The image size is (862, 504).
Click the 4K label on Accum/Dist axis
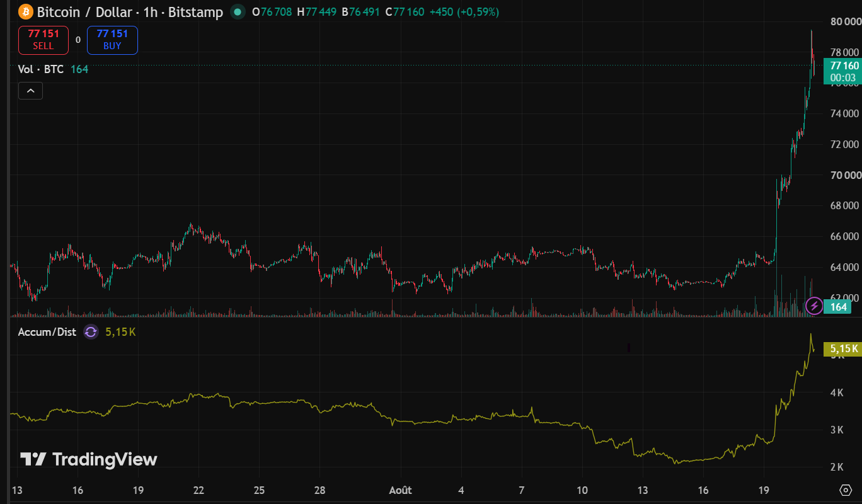click(837, 392)
